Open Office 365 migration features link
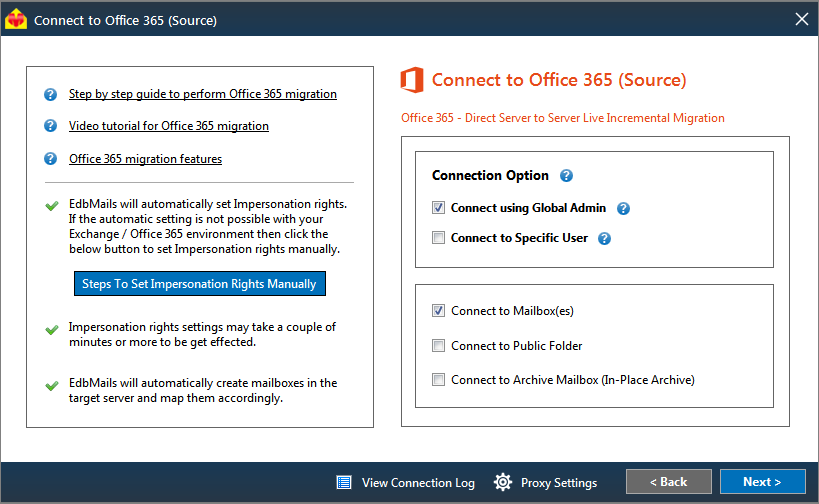819x504 pixels. pyautogui.click(x=145, y=159)
